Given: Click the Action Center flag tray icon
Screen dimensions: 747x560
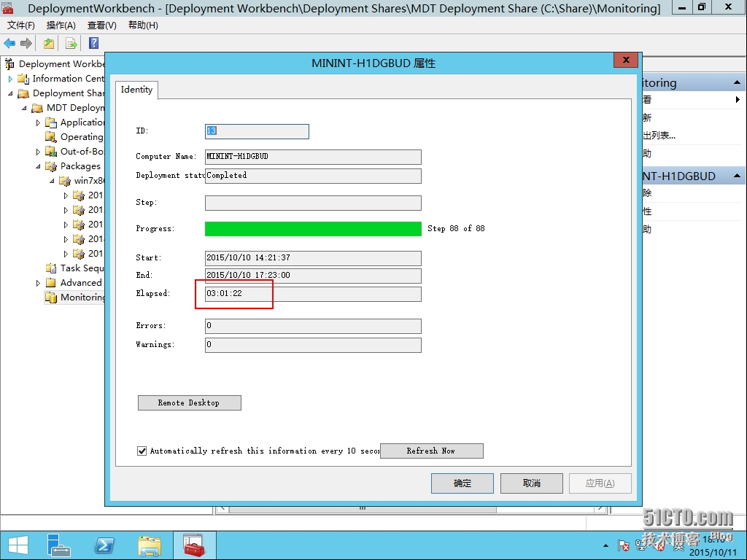Looking at the screenshot, I should 623,545.
